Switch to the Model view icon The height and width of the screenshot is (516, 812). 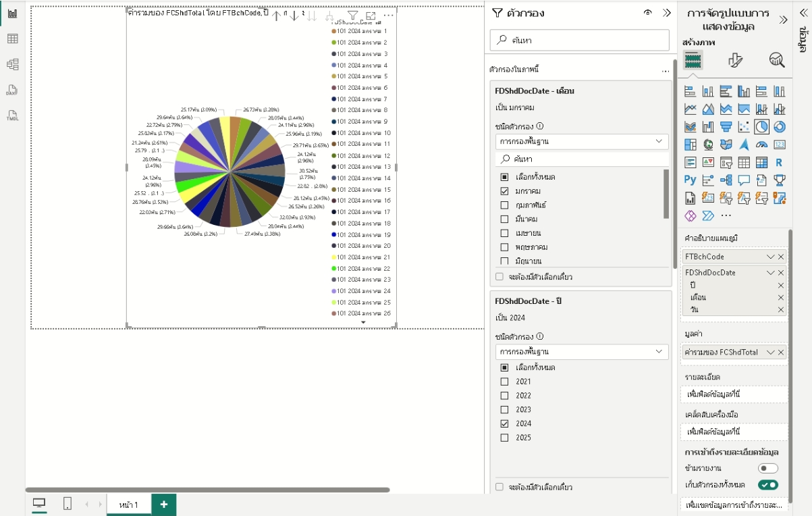pyautogui.click(x=12, y=64)
